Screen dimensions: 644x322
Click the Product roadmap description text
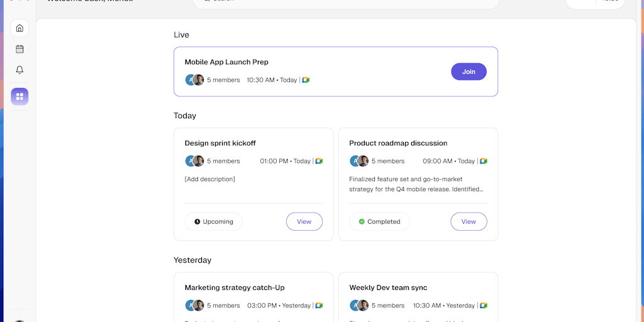click(x=416, y=184)
